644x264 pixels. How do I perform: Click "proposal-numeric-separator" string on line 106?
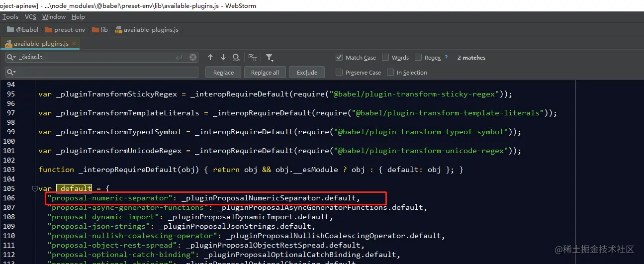(110, 198)
